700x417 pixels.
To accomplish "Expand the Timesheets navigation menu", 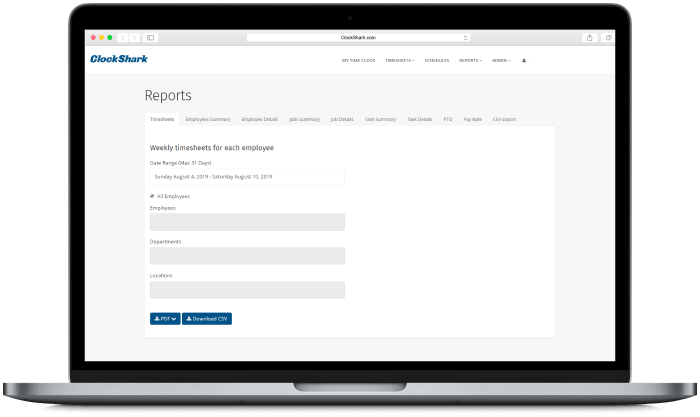I will click(400, 60).
